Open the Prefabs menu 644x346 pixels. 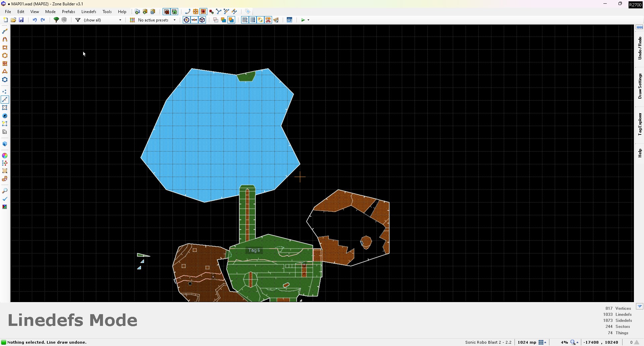tap(68, 11)
